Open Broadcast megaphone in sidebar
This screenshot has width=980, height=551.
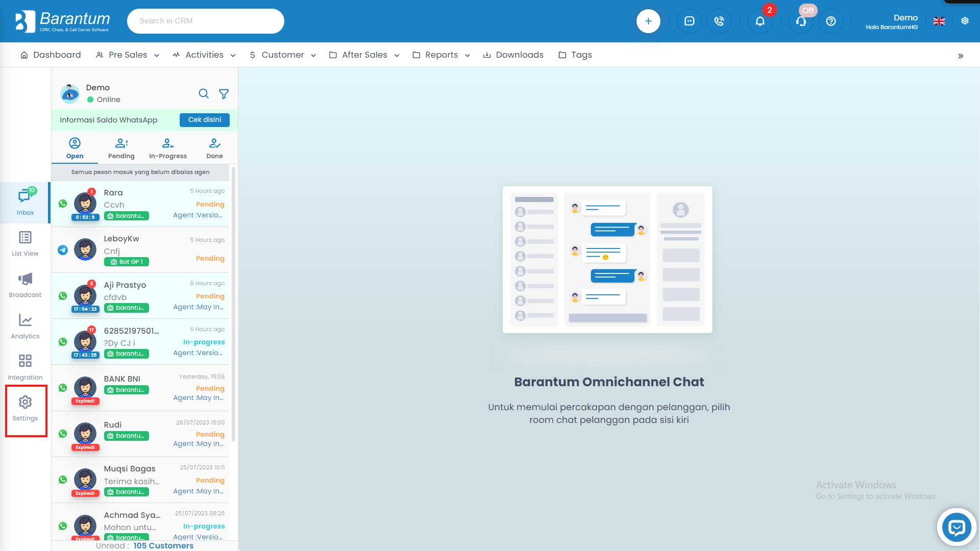[25, 285]
